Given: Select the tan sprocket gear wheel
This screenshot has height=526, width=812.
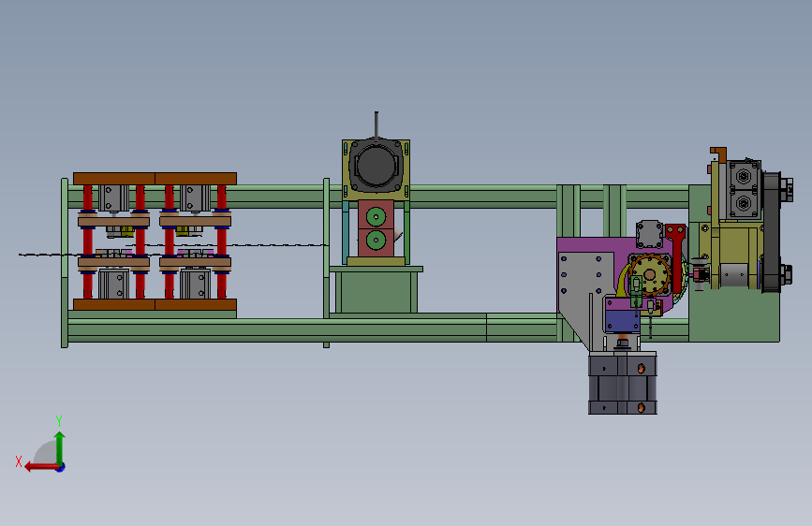Looking at the screenshot, I should click(649, 274).
